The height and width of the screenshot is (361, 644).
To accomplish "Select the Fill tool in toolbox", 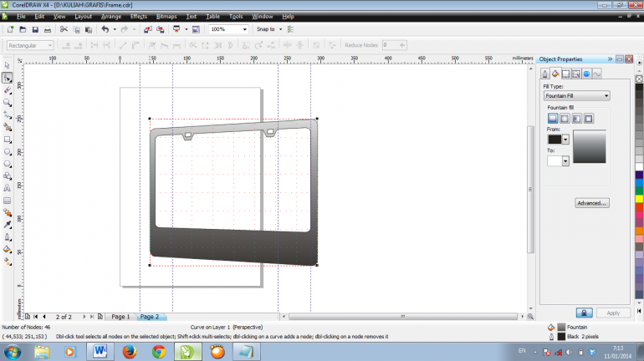I will click(7, 249).
